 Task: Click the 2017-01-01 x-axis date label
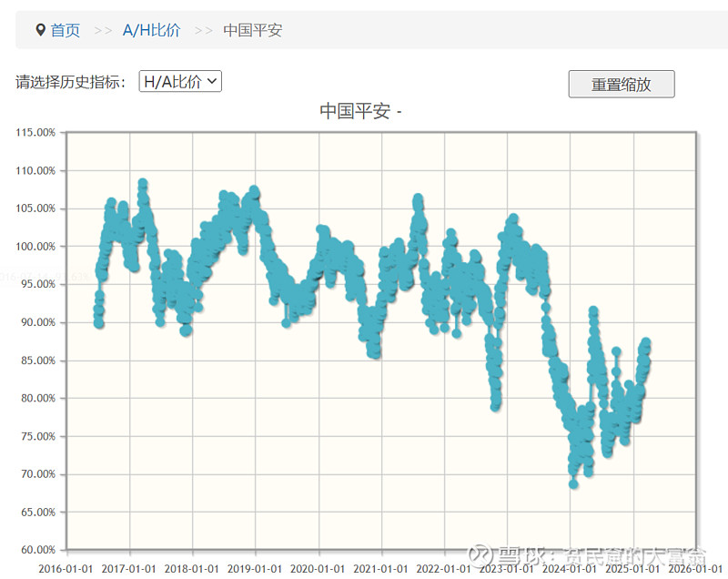pos(129,569)
